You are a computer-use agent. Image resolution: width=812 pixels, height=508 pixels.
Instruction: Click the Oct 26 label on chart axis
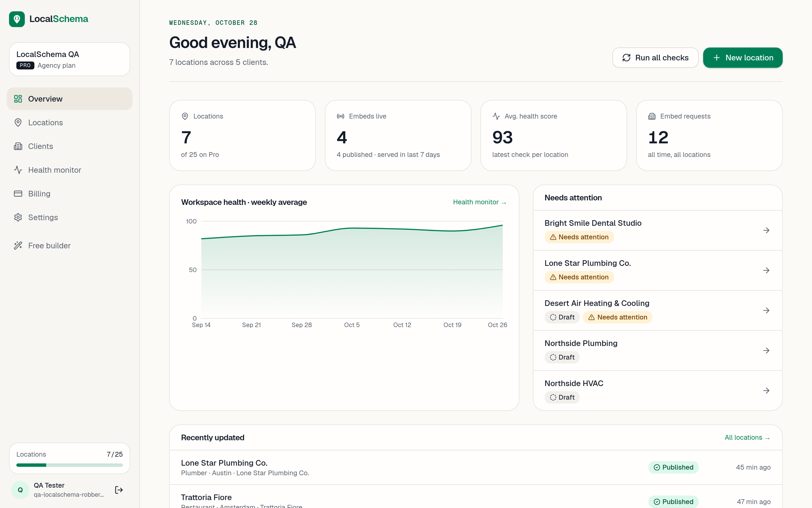[x=497, y=325]
